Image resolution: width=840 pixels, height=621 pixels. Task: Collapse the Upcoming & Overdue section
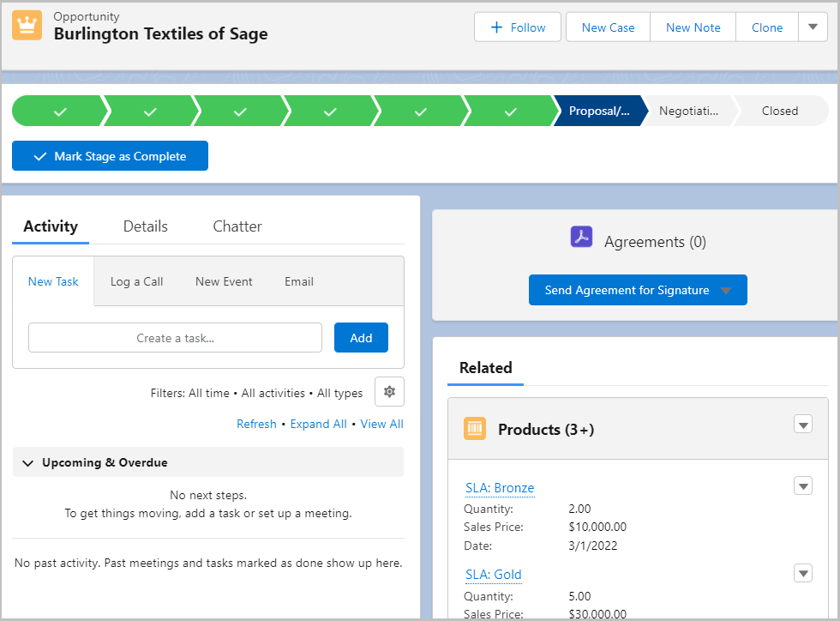tap(28, 463)
